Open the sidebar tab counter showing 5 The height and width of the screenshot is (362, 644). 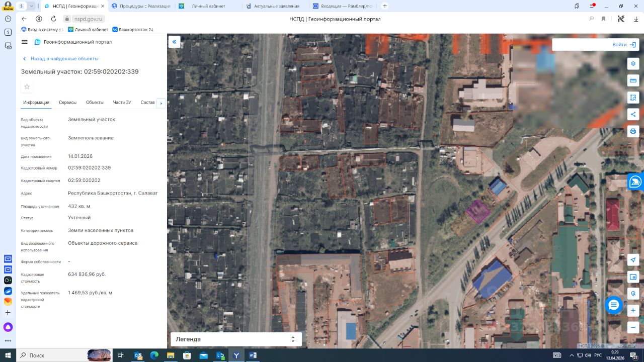pos(8,32)
